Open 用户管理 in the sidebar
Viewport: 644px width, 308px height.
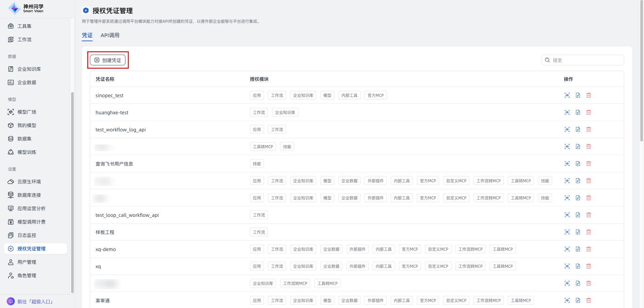click(36, 262)
